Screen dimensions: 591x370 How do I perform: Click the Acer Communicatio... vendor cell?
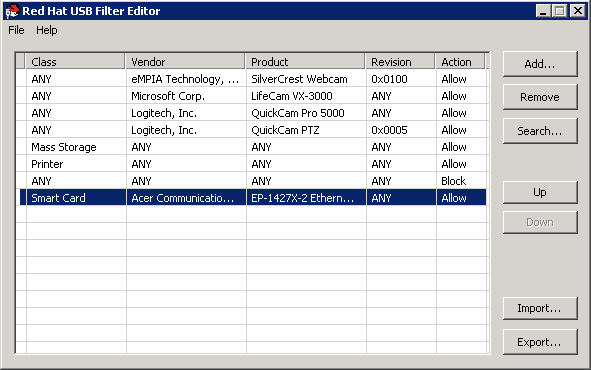pyautogui.click(x=186, y=198)
